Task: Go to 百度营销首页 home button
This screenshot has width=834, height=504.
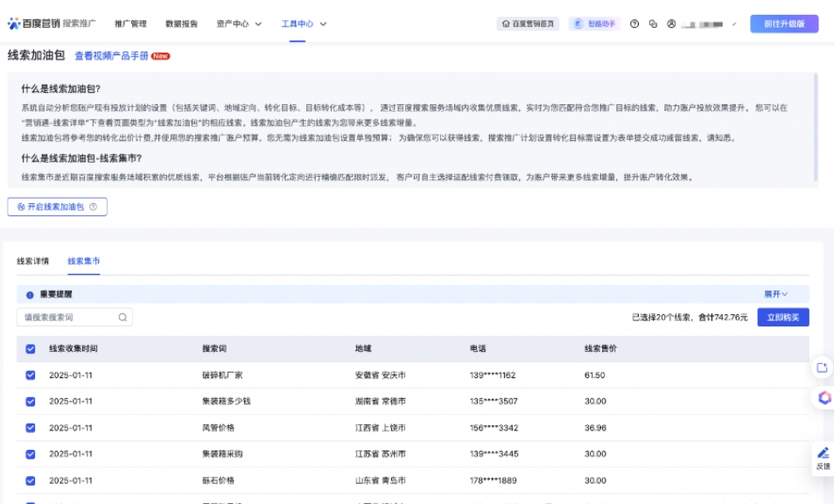Action: 528,24
